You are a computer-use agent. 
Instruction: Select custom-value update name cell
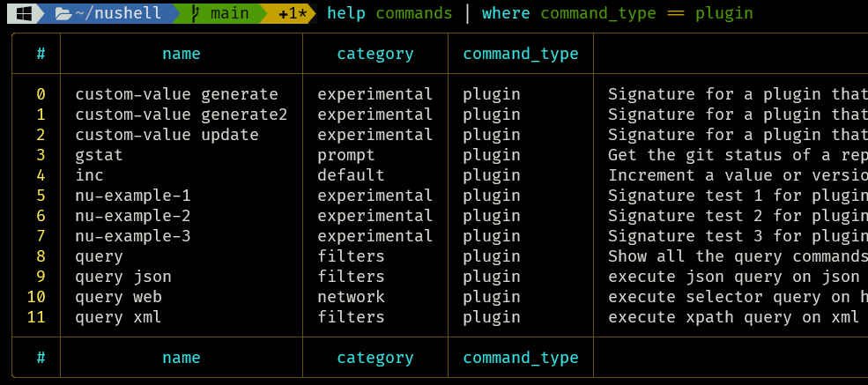tap(167, 135)
